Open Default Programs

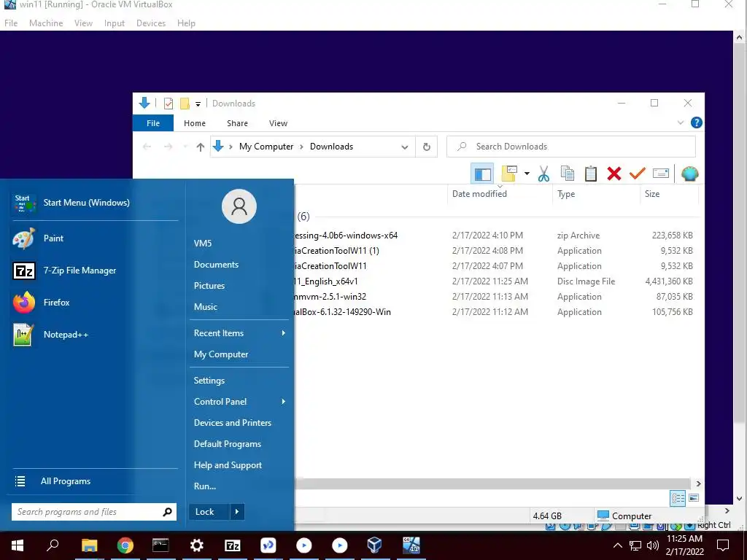tap(228, 444)
